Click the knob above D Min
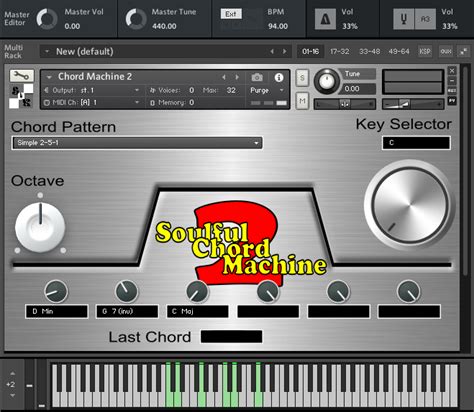 coord(56,291)
